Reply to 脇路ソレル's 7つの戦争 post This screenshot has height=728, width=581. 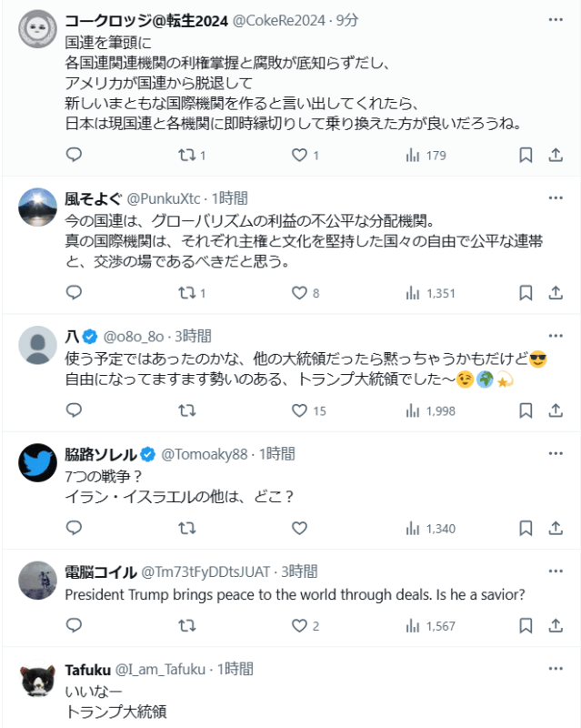pos(75,528)
